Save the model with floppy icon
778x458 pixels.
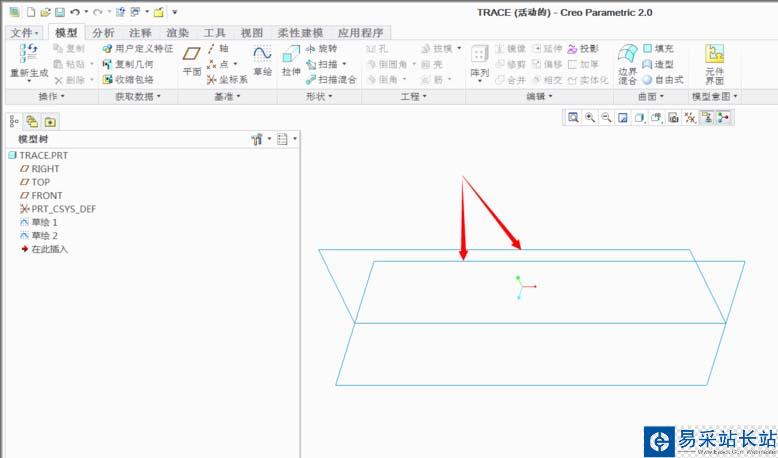pyautogui.click(x=60, y=12)
